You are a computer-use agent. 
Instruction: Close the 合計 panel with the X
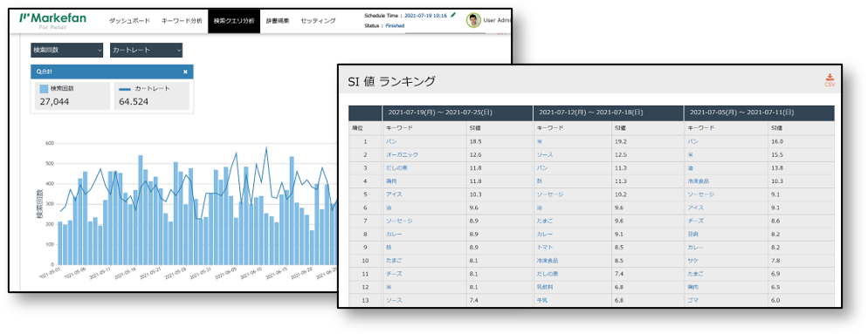(x=185, y=72)
